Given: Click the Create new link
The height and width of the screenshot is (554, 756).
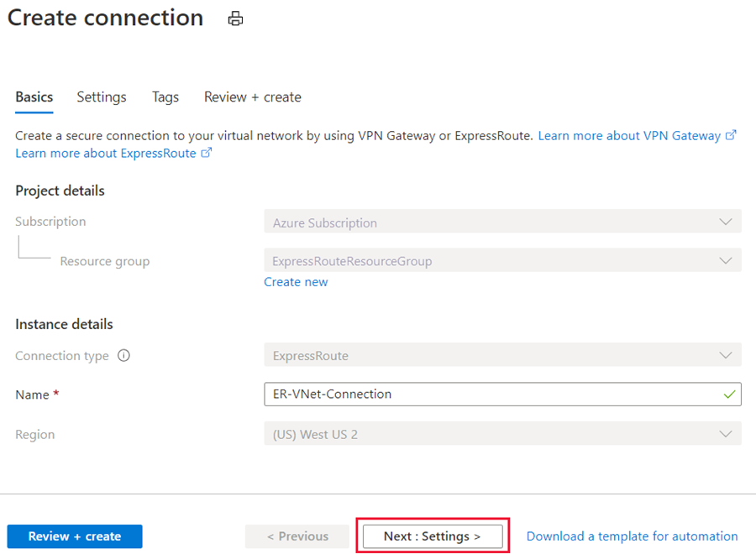Looking at the screenshot, I should 296,282.
